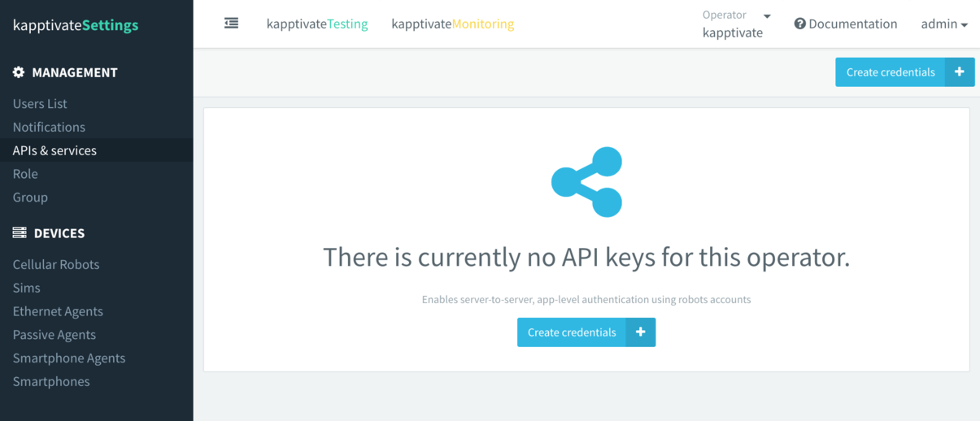Click plus icon on top Create credentials
The height and width of the screenshot is (421, 980).
(960, 72)
